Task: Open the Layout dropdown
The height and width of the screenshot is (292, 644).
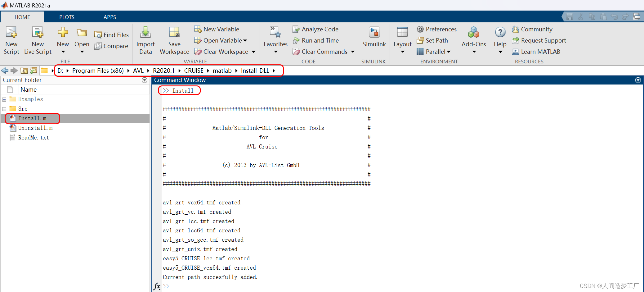Action: pyautogui.click(x=403, y=52)
